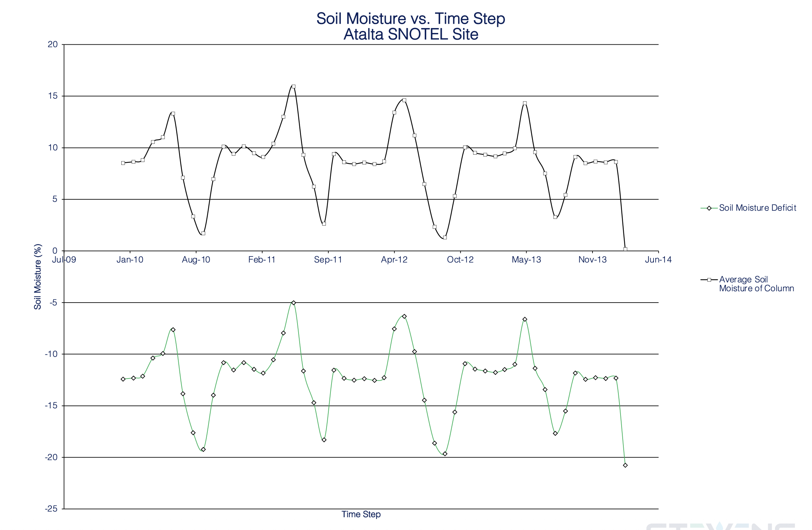This screenshot has height=530, width=812.
Task: Select the 'Jan-10' axis label
Action: [130, 260]
